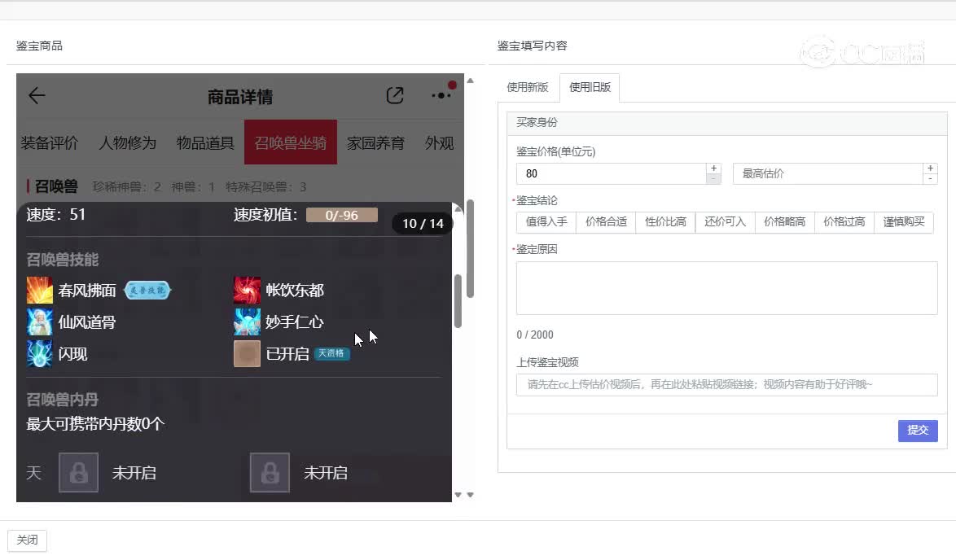
Task: Focus the 鉴定原因 text area
Action: pyautogui.click(x=726, y=288)
